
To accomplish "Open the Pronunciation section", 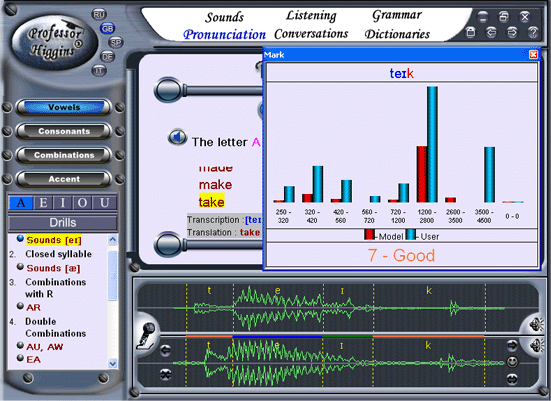I will (x=225, y=34).
